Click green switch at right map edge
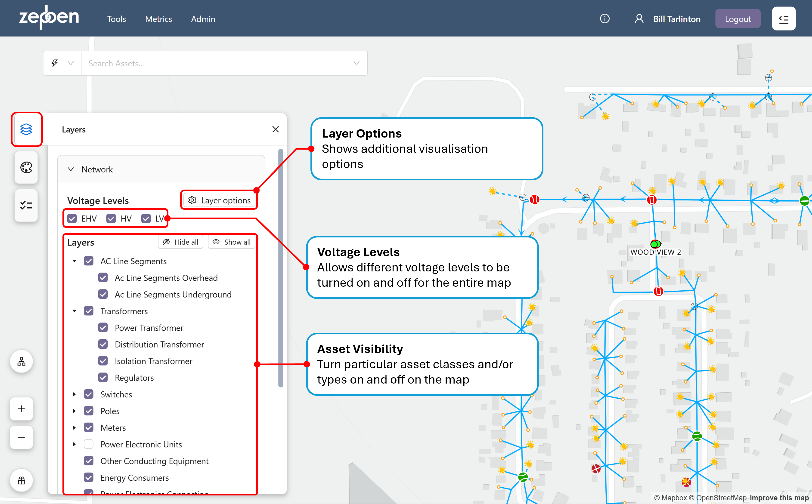Image resolution: width=812 pixels, height=504 pixels. (805, 201)
